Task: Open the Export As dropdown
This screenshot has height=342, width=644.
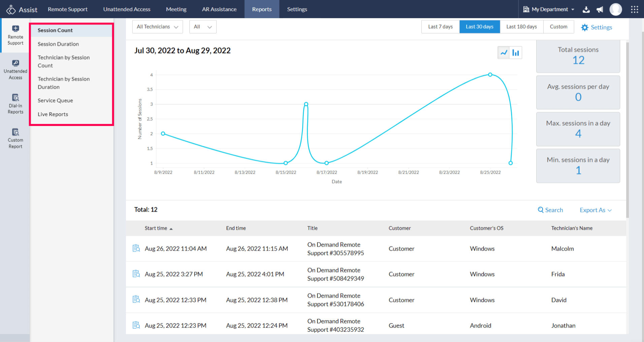Action: tap(595, 210)
